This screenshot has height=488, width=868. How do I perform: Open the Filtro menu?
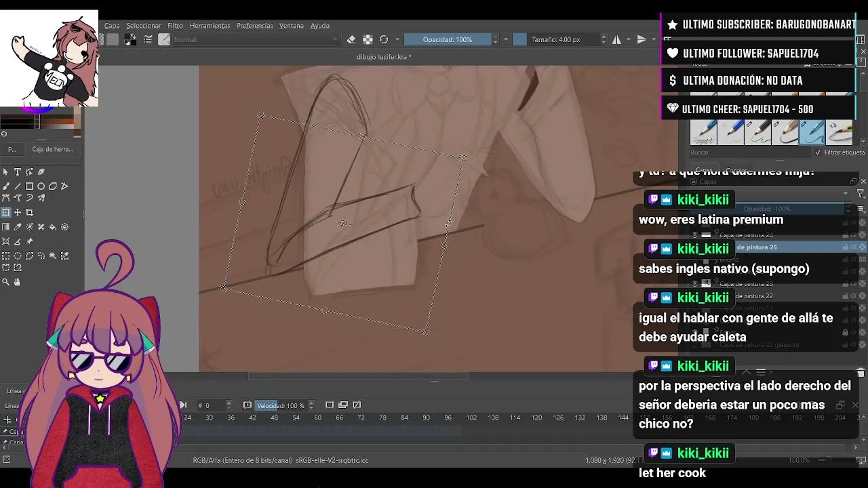(176, 26)
